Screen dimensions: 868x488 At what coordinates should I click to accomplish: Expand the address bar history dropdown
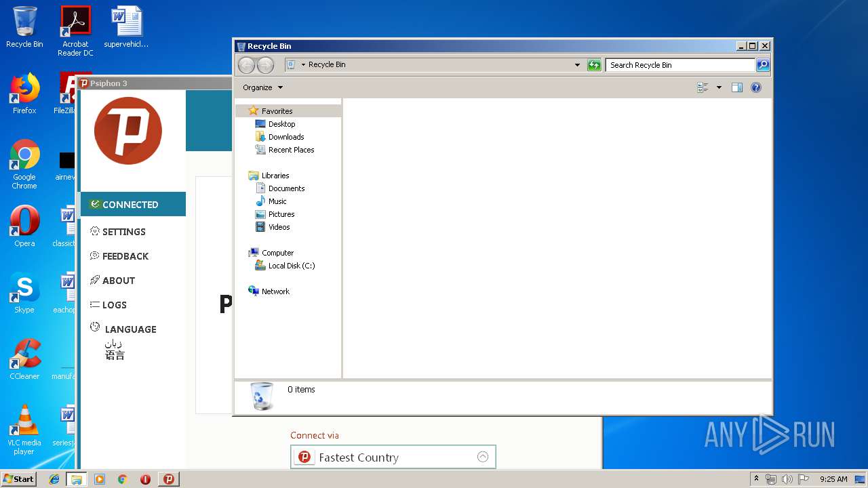tap(577, 65)
